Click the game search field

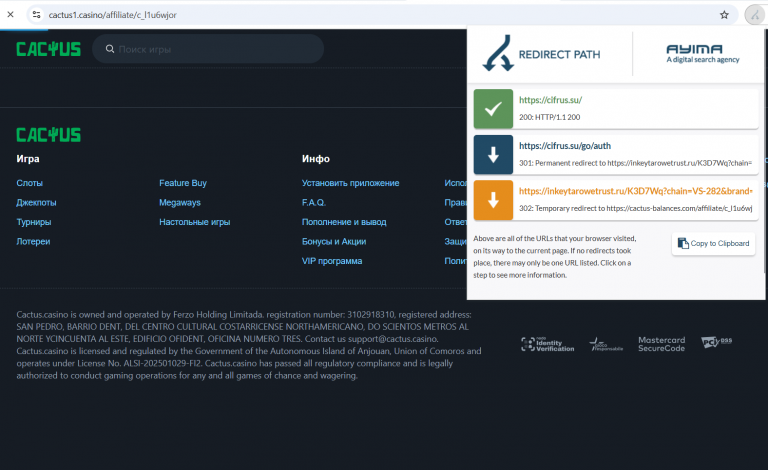(x=208, y=49)
